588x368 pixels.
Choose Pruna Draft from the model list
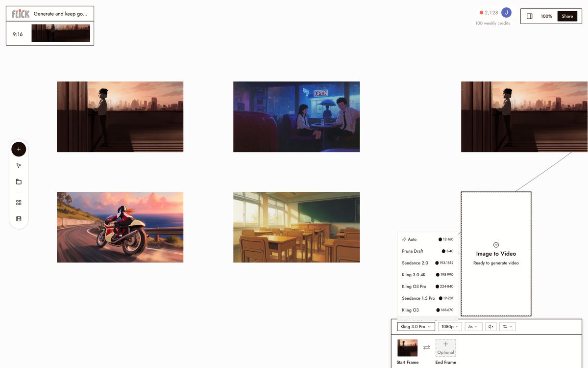[x=428, y=251]
